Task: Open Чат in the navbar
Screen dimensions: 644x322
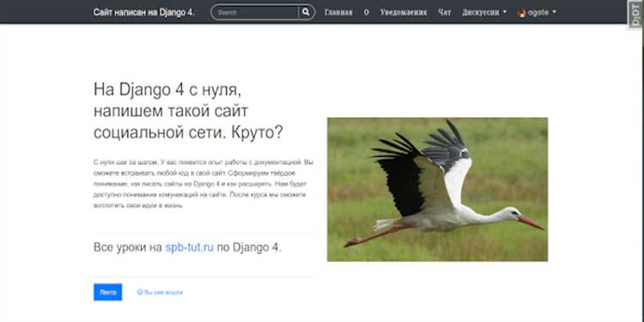Action: [x=445, y=12]
